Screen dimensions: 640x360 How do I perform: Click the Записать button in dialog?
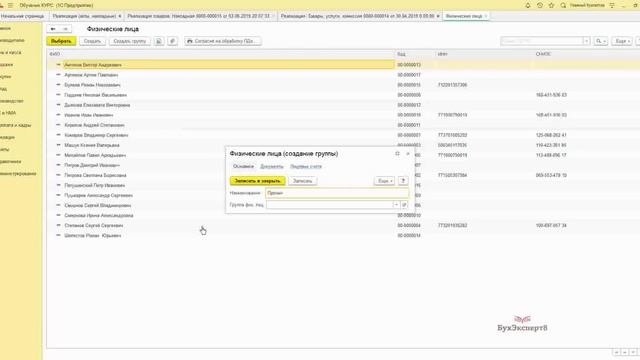click(x=302, y=181)
